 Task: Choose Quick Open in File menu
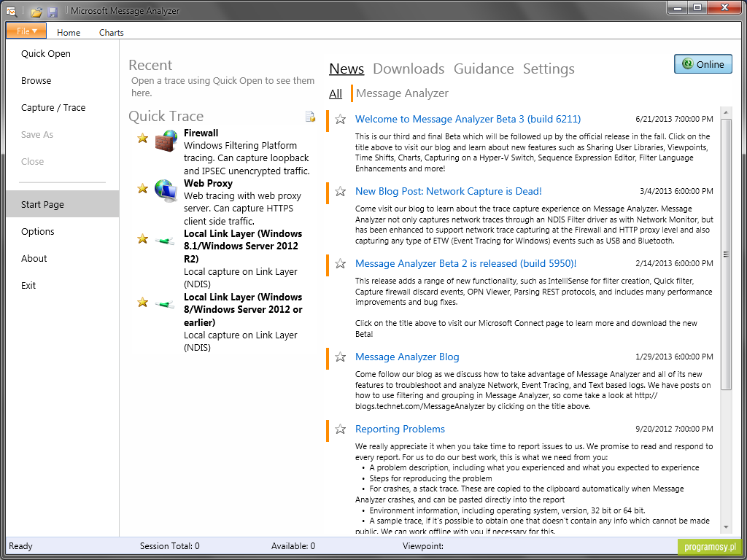click(63, 54)
